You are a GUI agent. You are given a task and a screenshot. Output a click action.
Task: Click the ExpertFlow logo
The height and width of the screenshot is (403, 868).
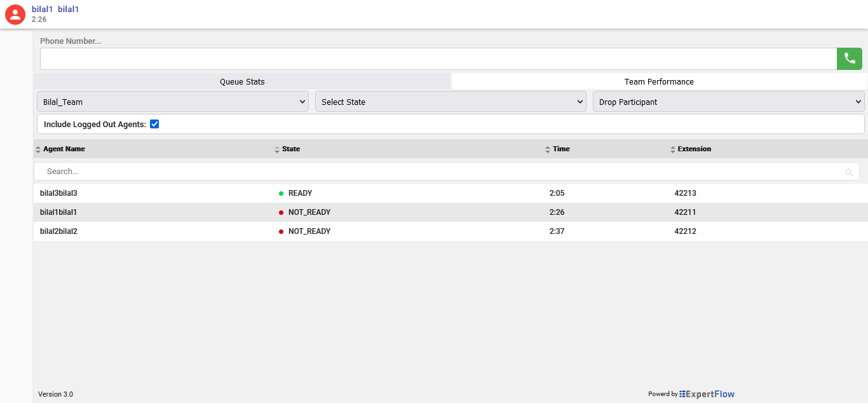[x=706, y=394]
